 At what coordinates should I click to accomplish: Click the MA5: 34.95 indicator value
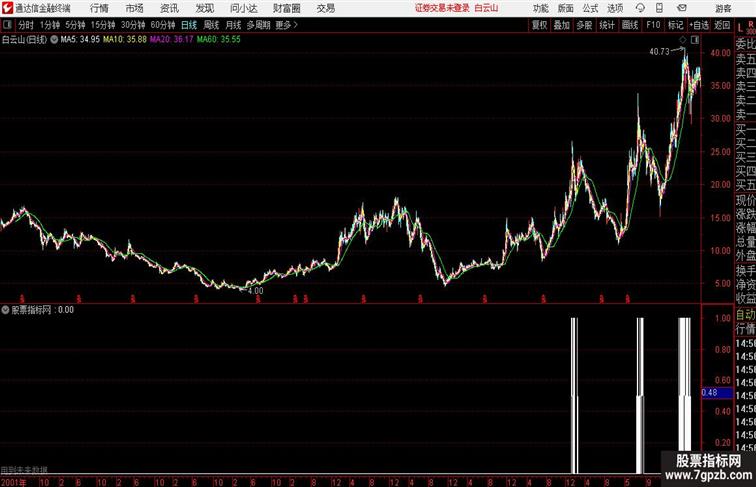[x=80, y=40]
